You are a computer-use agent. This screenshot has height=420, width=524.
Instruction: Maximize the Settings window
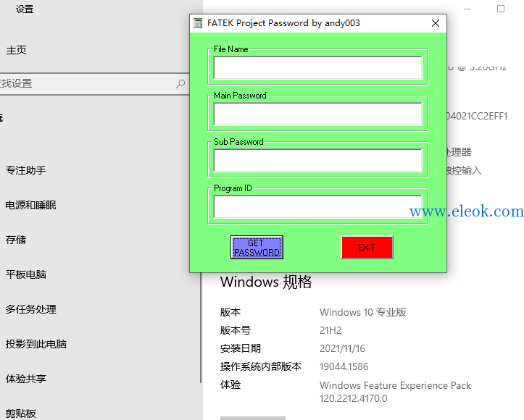[x=501, y=9]
